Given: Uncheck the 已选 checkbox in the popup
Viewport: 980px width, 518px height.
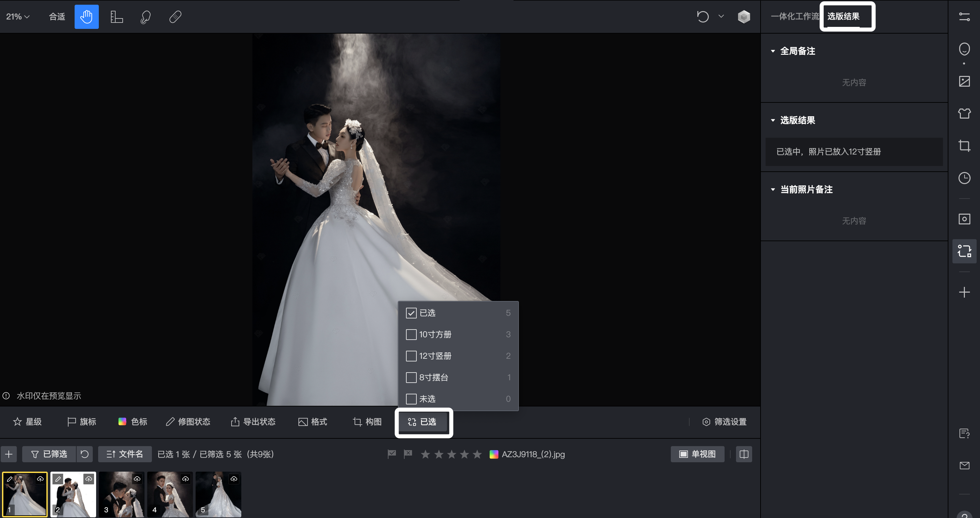Looking at the screenshot, I should (x=411, y=313).
